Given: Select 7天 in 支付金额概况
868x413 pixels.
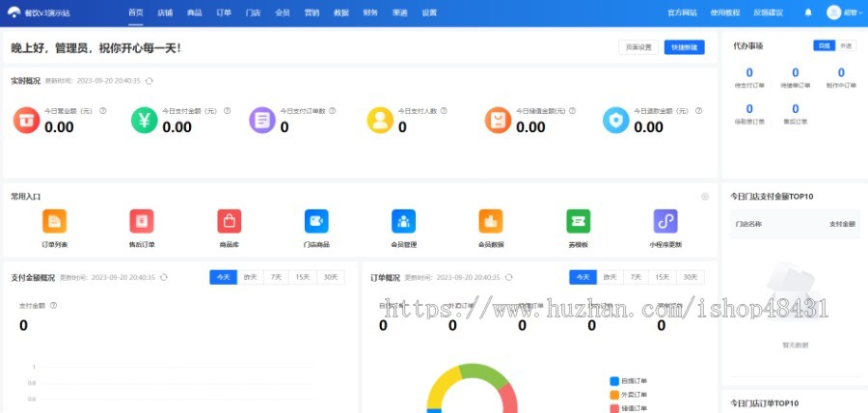Looking at the screenshot, I should pos(276,277).
